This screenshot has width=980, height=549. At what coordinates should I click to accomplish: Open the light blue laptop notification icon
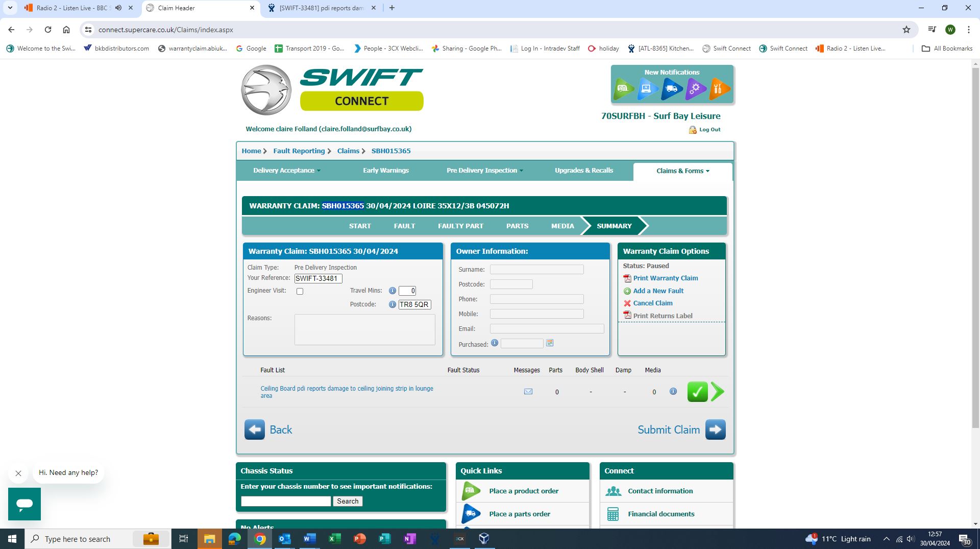[x=647, y=89]
